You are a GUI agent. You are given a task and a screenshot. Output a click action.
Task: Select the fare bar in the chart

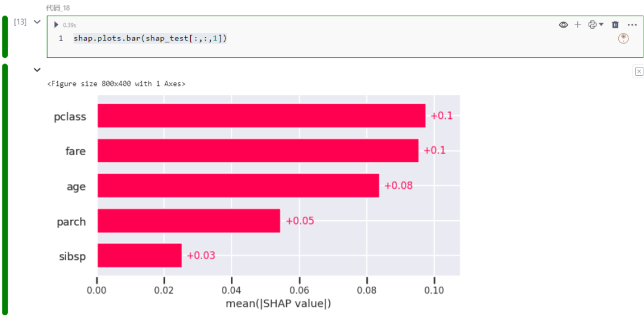pos(258,150)
